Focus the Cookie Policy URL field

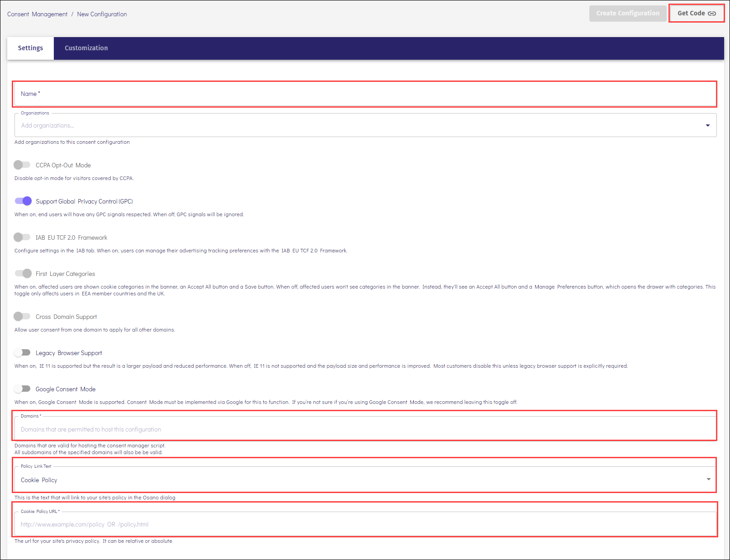tap(365, 524)
